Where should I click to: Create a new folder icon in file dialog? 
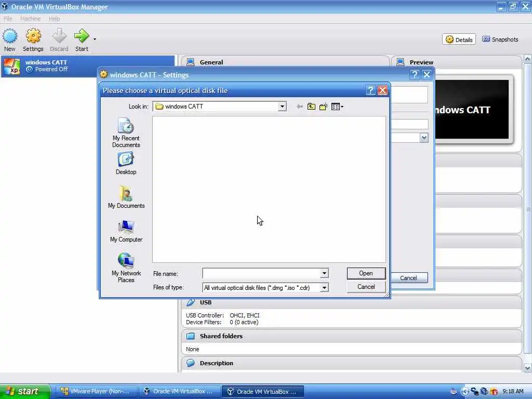coord(323,107)
